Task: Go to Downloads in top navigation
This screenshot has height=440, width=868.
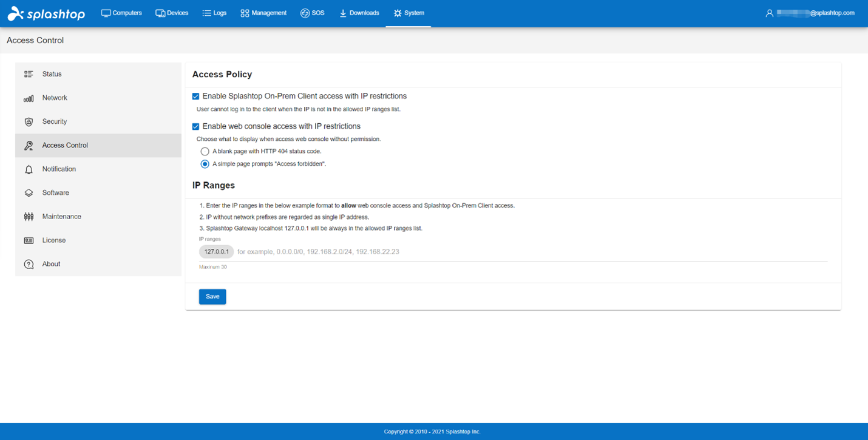Action: point(359,13)
